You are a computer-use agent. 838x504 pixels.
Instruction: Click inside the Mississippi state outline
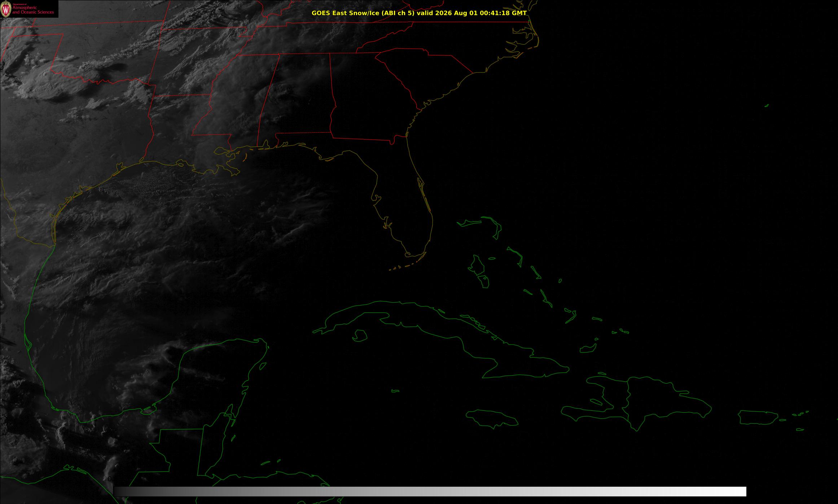[x=234, y=101]
